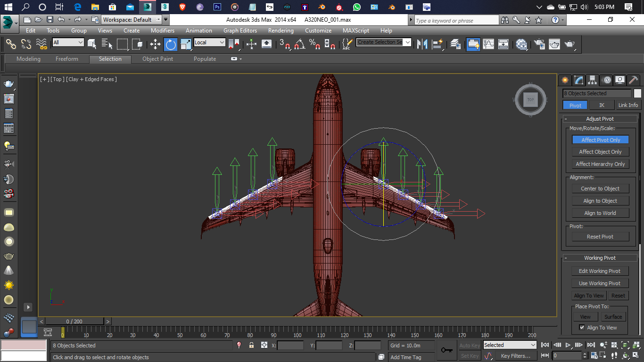
Task: Collapse the Working Pivot rollout
Action: [600, 258]
